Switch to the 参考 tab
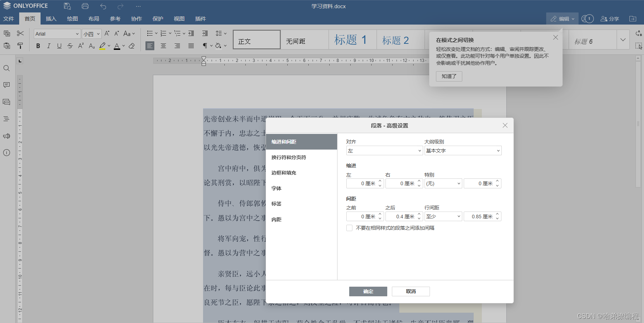Screen dimensions: 644x323 (115, 19)
